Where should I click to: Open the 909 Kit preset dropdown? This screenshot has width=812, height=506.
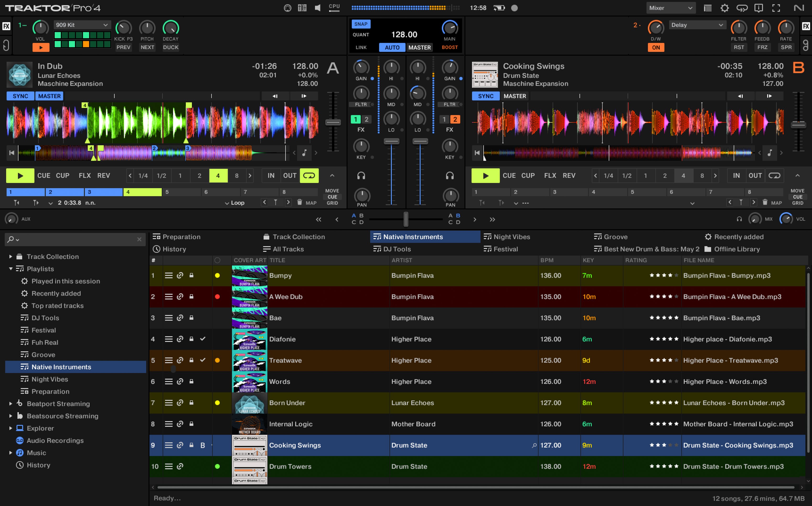pyautogui.click(x=82, y=25)
